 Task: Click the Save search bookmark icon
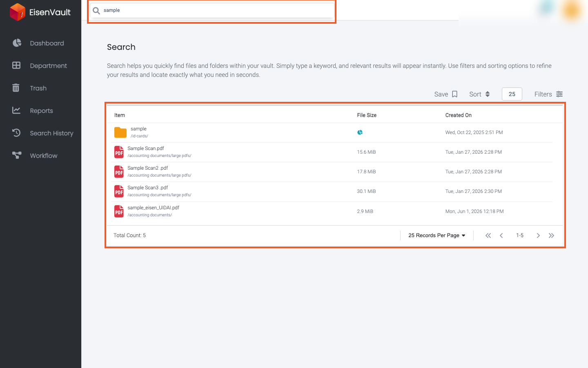coord(454,94)
